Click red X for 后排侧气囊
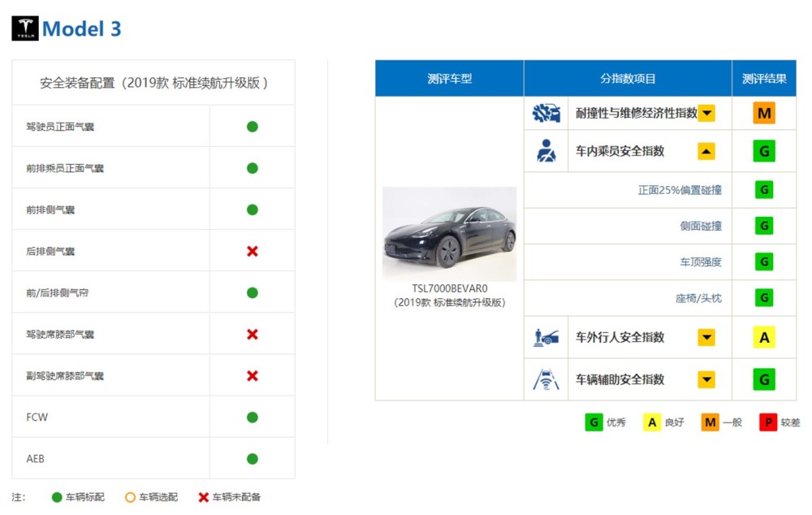 (253, 251)
